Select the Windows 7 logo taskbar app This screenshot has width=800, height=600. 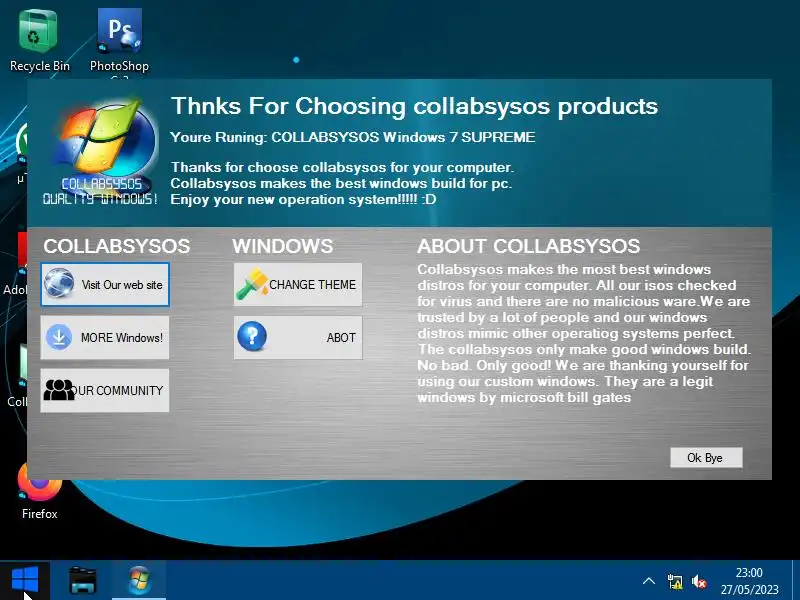coord(139,580)
